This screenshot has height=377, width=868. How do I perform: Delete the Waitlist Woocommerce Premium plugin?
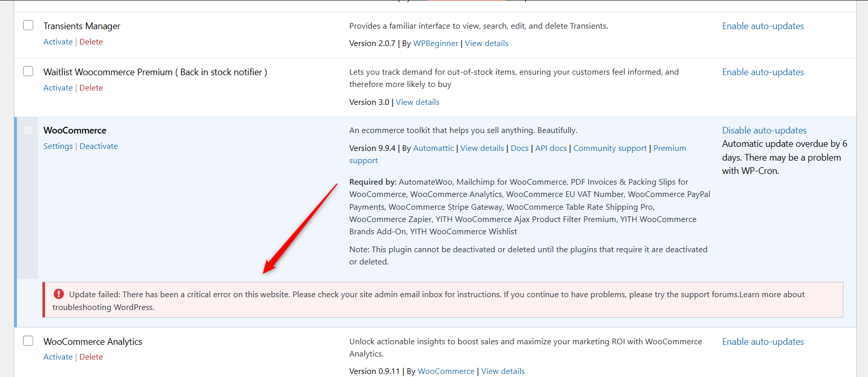(x=91, y=88)
